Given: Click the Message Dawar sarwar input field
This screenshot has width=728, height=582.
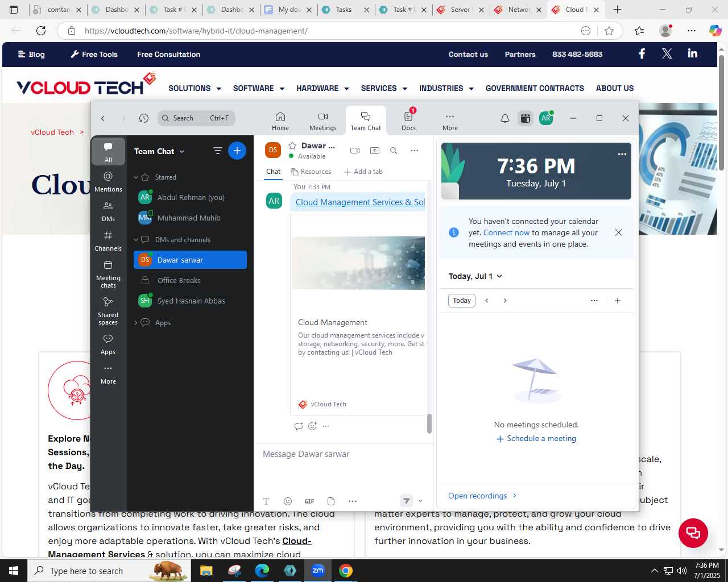Looking at the screenshot, I should (x=343, y=454).
